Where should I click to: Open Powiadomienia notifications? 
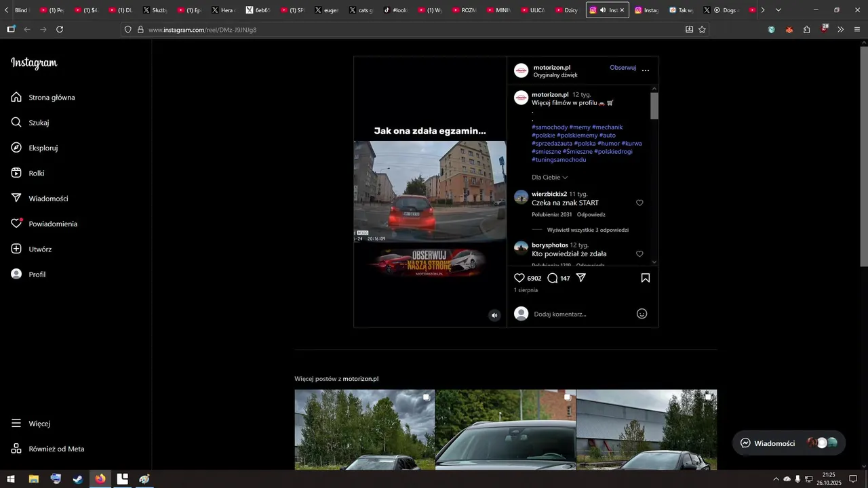pos(45,224)
